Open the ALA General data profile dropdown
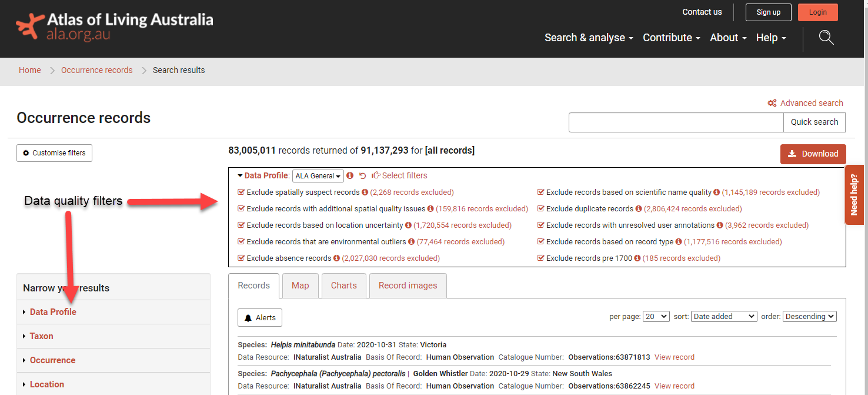The height and width of the screenshot is (395, 868). 318,176
